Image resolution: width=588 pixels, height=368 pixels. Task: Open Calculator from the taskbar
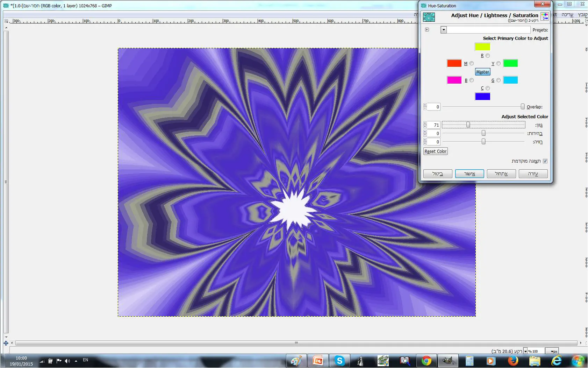click(x=469, y=361)
